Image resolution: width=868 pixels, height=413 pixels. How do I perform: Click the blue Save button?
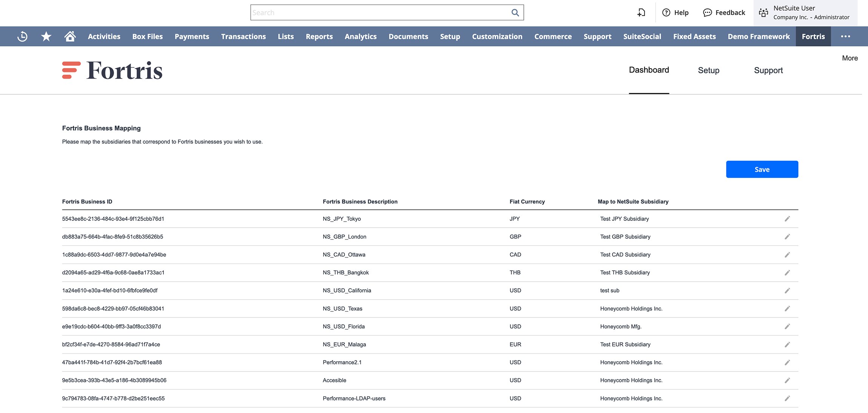click(762, 170)
